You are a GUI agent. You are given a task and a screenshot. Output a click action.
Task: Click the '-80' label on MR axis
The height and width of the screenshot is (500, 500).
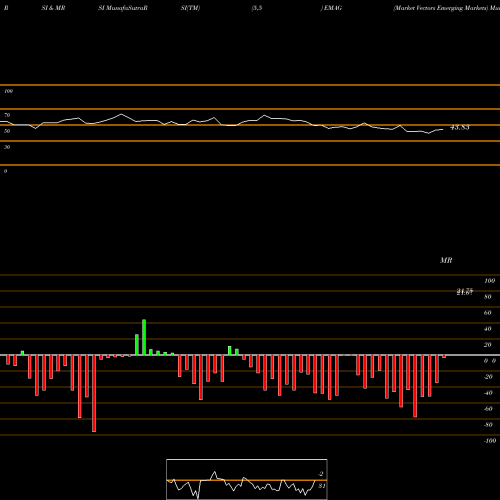click(x=488, y=425)
